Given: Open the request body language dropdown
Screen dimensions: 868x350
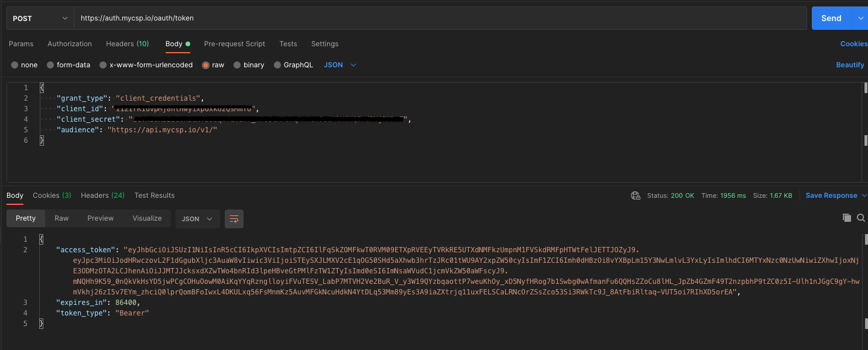Looking at the screenshot, I should pos(339,64).
